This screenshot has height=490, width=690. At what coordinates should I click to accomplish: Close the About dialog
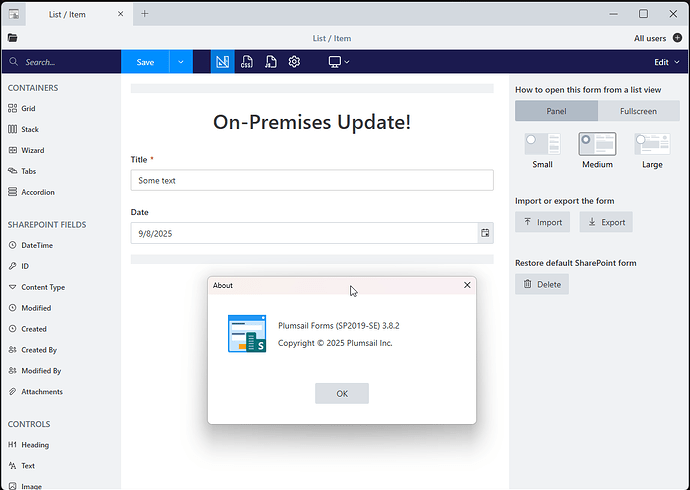tap(467, 285)
